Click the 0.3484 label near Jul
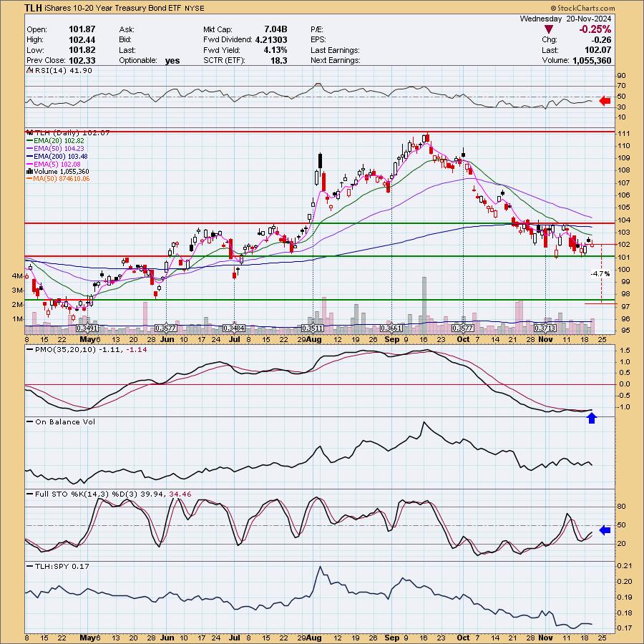 click(x=234, y=328)
